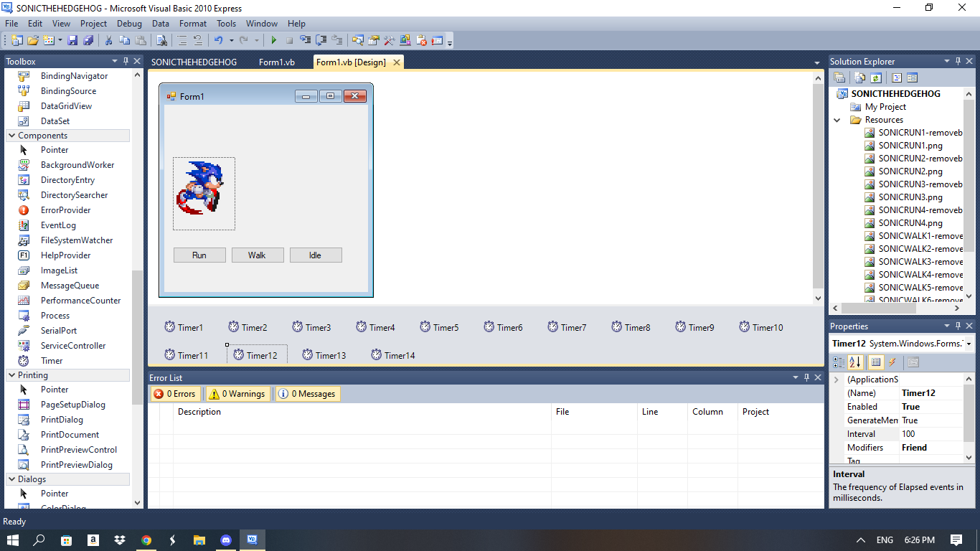Click the Copy toolbar icon
980x551 pixels.
[124, 40]
